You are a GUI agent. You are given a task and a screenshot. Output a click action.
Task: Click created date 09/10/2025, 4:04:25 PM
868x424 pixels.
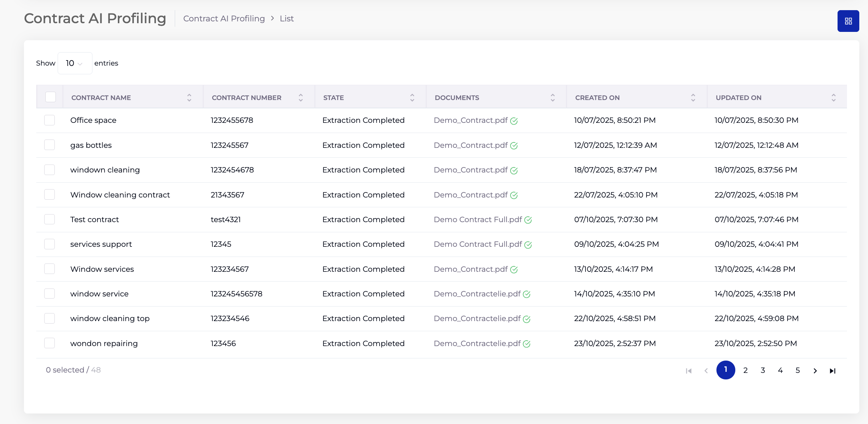(616, 244)
